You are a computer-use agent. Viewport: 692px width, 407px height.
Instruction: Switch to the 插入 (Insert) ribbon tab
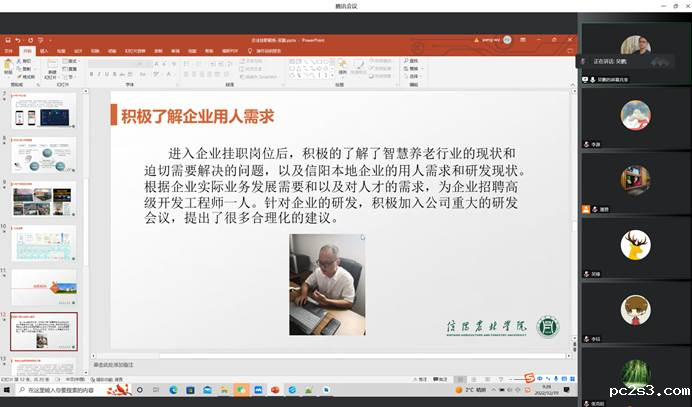click(x=42, y=50)
